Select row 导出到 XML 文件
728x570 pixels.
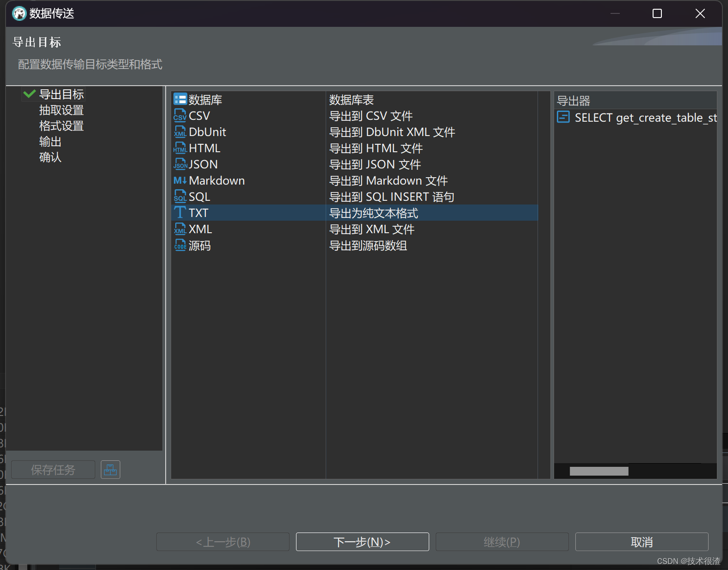point(372,229)
